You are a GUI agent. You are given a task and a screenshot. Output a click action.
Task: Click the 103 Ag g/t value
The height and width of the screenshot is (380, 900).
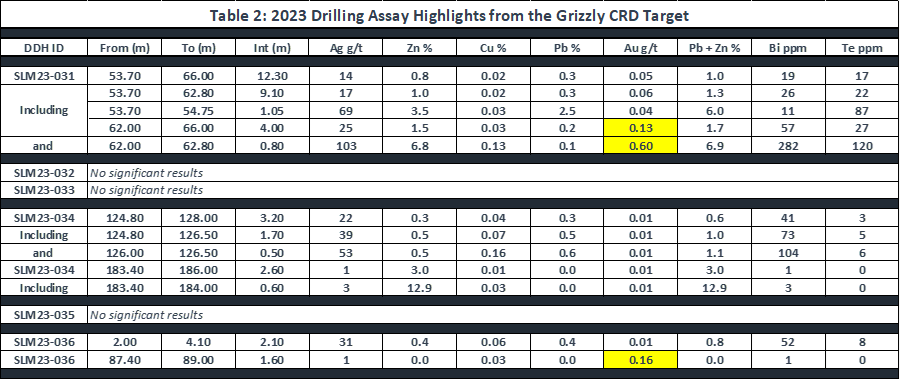[346, 146]
